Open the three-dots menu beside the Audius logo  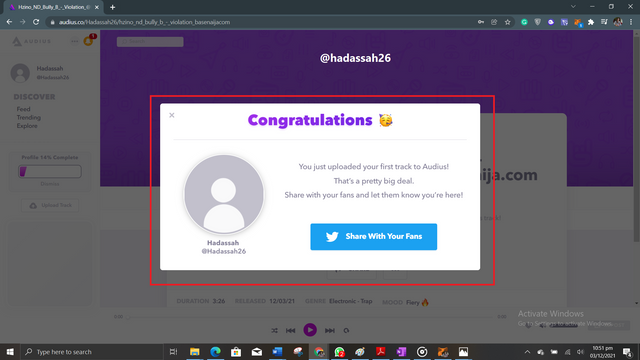click(74, 41)
